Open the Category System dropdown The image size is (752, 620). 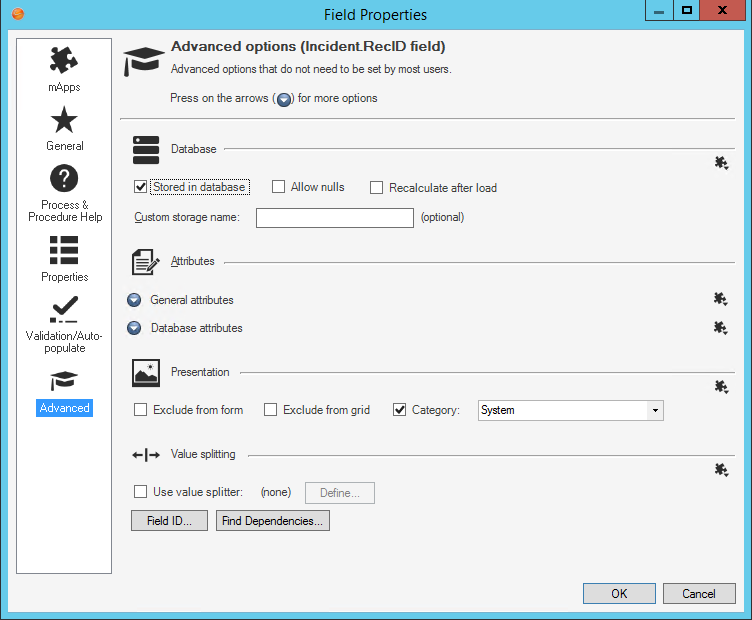(655, 410)
